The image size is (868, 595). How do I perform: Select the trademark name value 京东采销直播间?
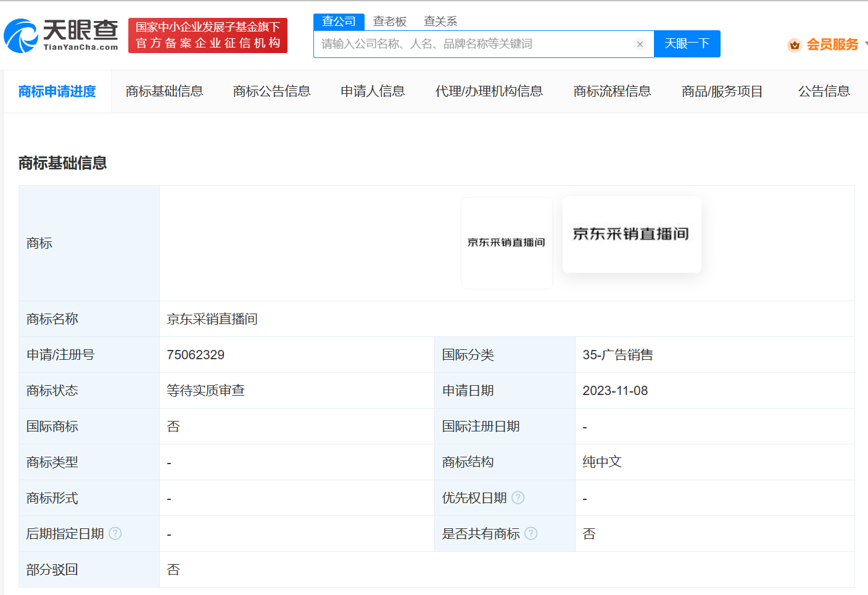pos(212,319)
